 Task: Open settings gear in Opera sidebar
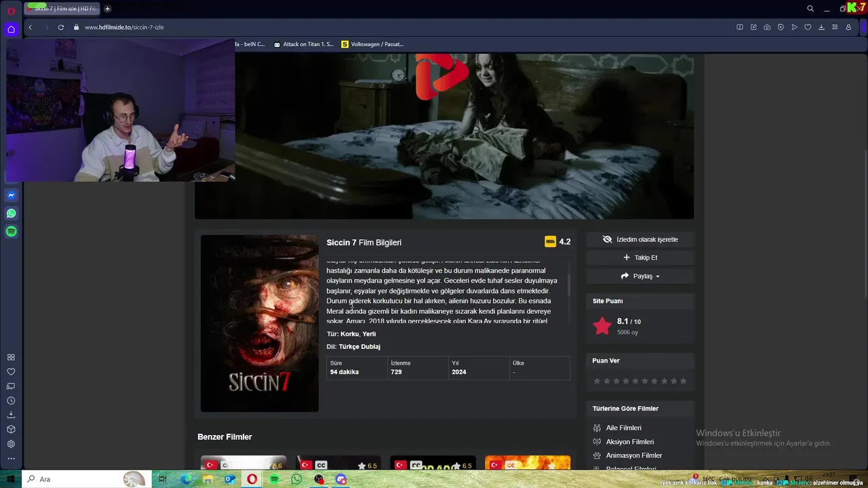11,444
